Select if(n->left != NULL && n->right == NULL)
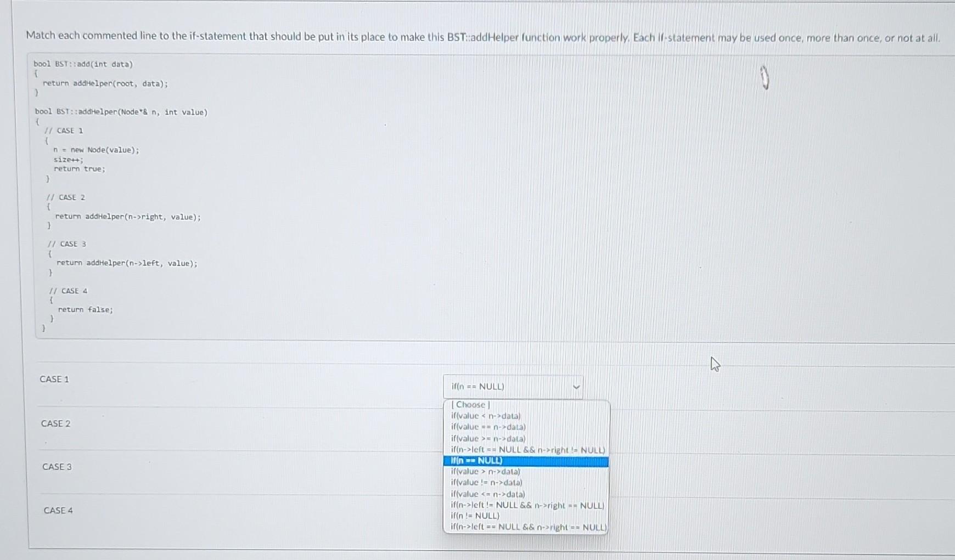Screen dimensions: 955x560 pyautogui.click(x=527, y=505)
